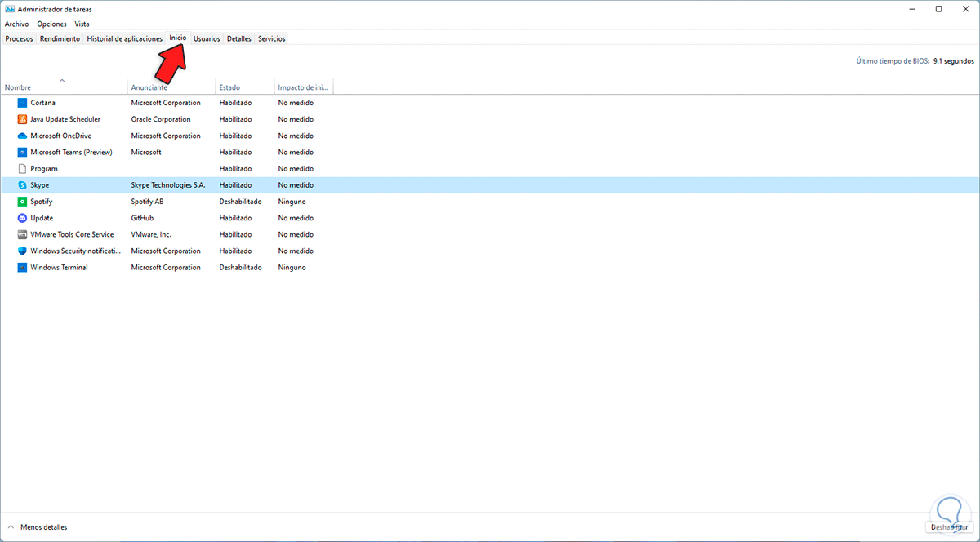980x542 pixels.
Task: Open the Opciones menu
Action: (51, 24)
